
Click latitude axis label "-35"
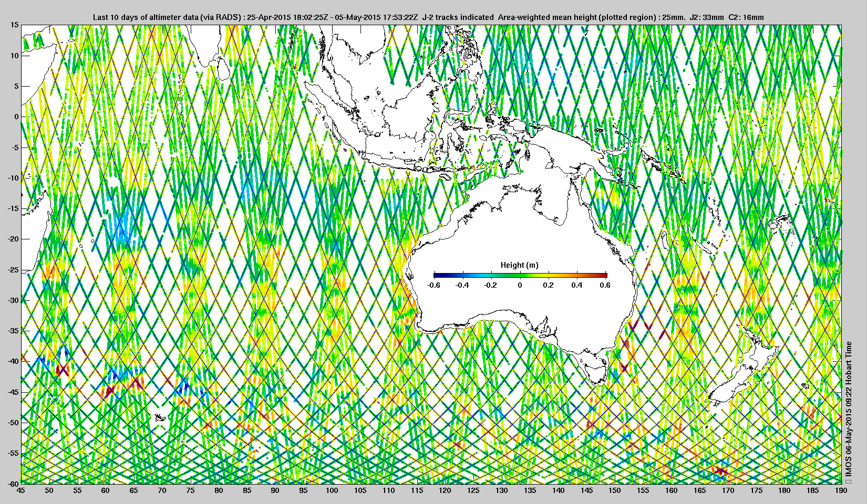pyautogui.click(x=14, y=331)
